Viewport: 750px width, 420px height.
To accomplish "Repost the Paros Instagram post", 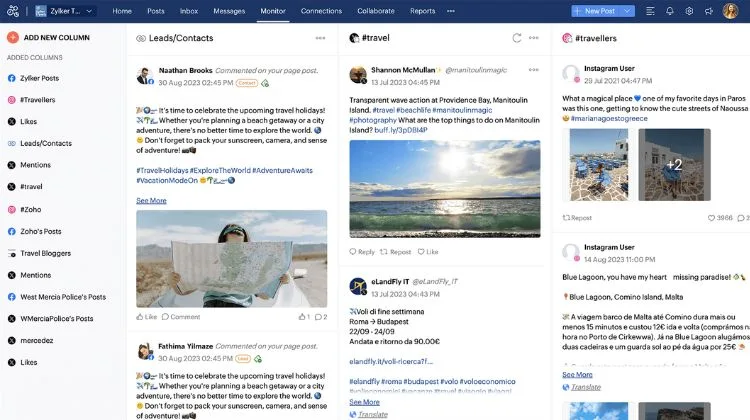I will 577,218.
